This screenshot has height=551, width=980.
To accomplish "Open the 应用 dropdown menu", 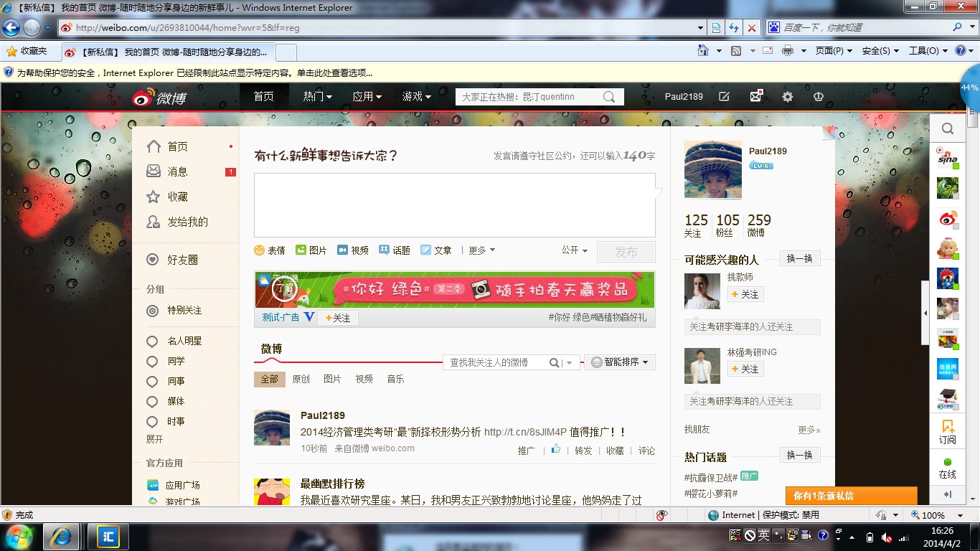I will tap(367, 97).
